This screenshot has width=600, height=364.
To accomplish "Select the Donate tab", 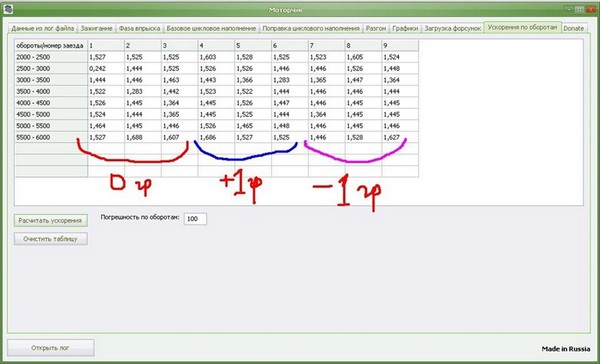I will [x=574, y=29].
